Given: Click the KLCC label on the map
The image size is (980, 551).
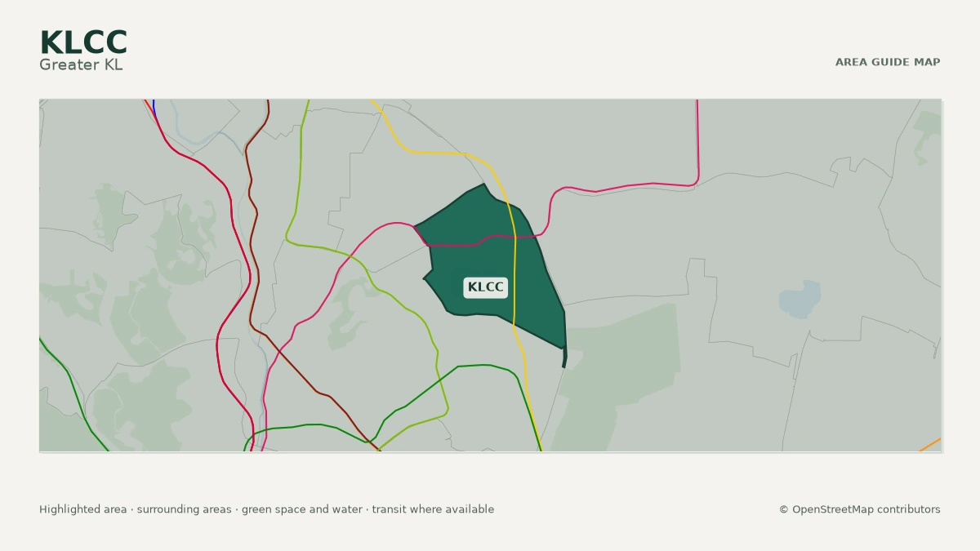Looking at the screenshot, I should click(486, 287).
